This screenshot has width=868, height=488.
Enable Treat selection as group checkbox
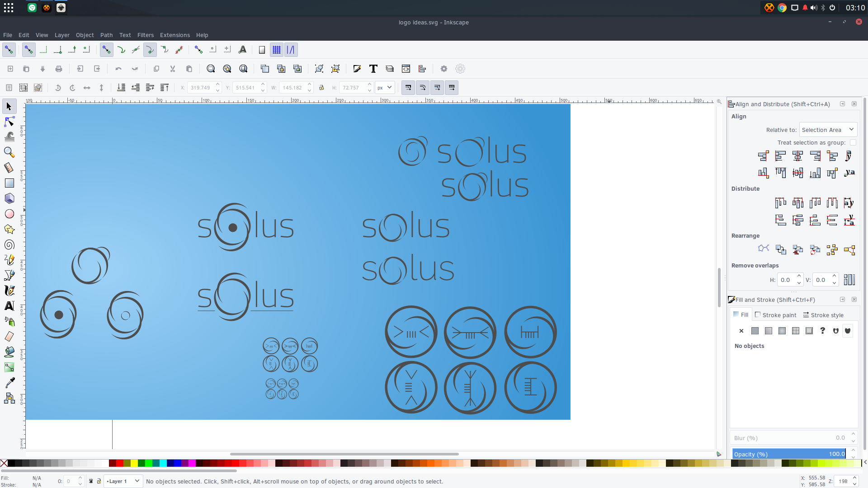[x=853, y=143]
